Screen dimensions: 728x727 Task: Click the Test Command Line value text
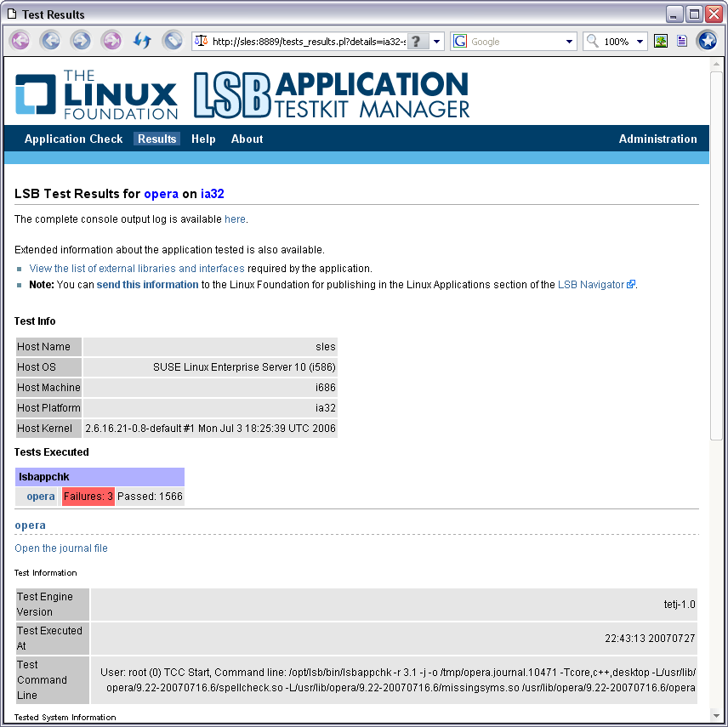pos(398,680)
